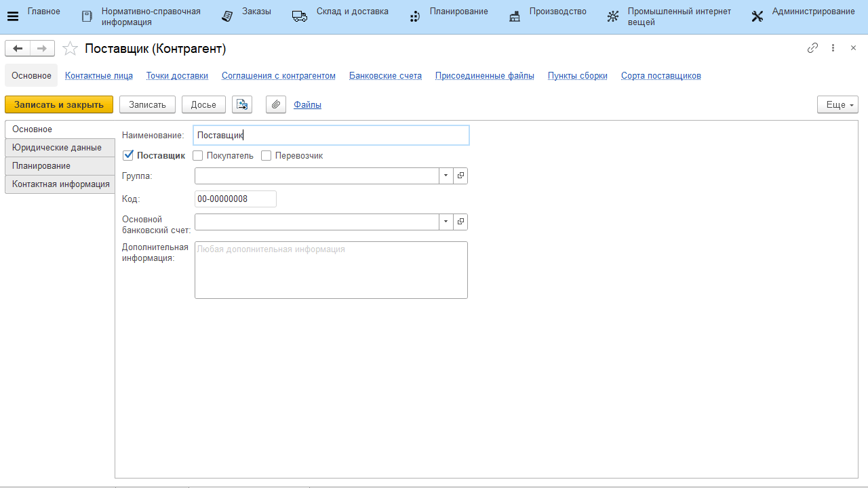Click the forward navigation arrow
Image resolution: width=868 pixels, height=488 pixels.
click(x=42, y=48)
